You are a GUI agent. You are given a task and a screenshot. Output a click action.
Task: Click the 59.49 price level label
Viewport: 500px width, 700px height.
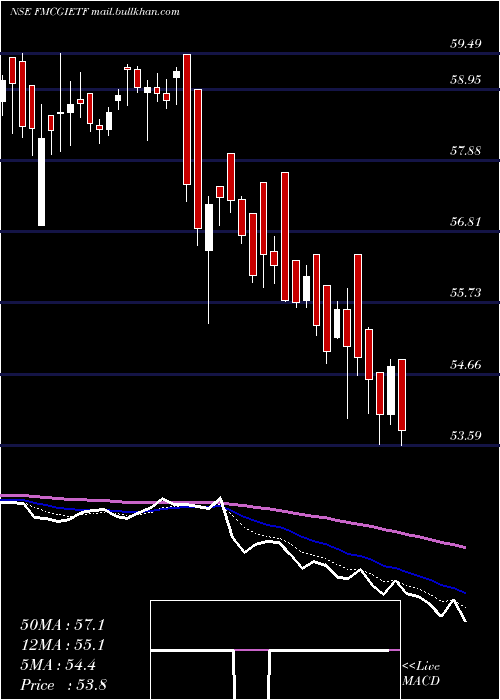coord(465,44)
